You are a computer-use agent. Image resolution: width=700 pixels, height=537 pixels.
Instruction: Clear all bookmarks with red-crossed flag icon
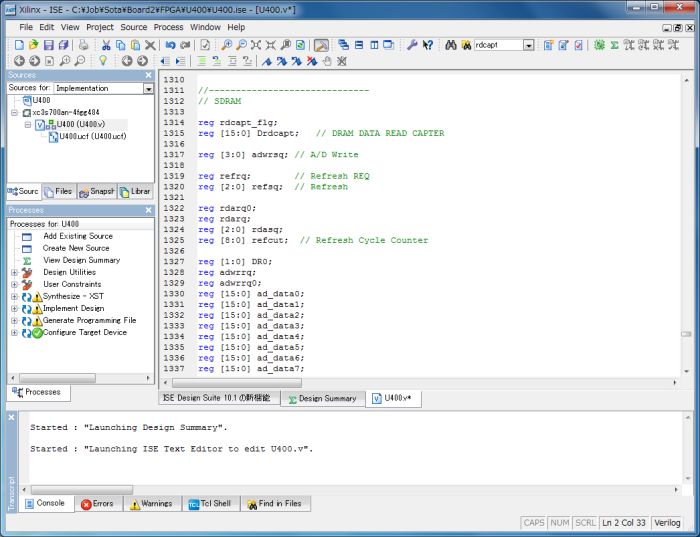click(x=312, y=61)
